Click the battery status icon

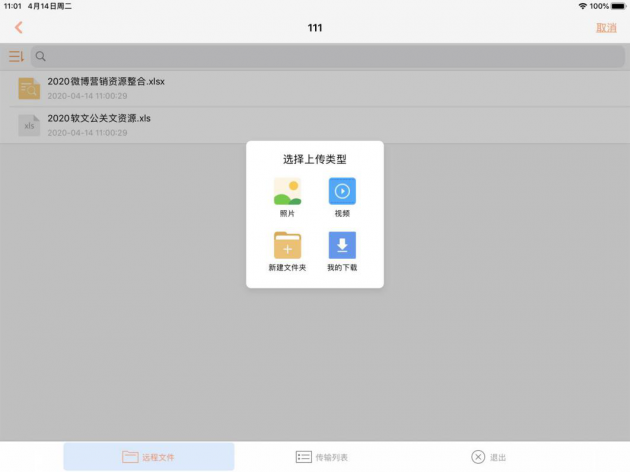click(x=618, y=6)
